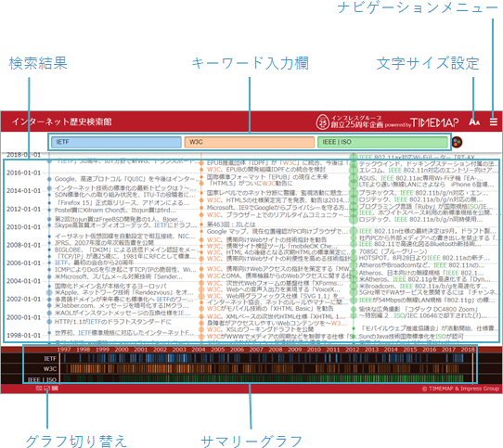503x448 pixels.
Task: Click the TIMEMAP logo in header
Action: click(434, 122)
